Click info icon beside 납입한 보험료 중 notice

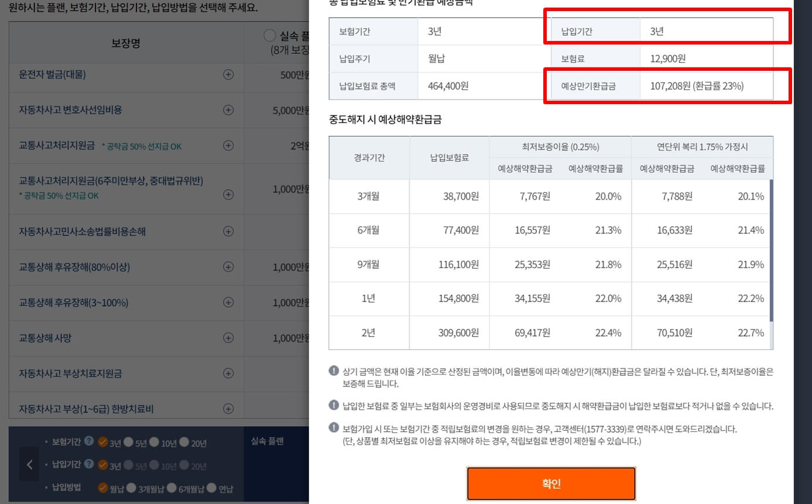334,405
